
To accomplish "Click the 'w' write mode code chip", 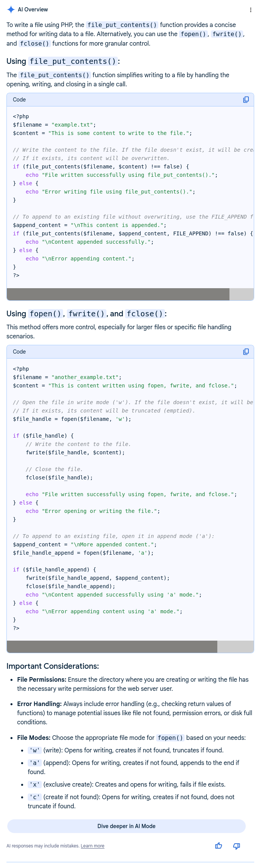I will [x=35, y=750].
